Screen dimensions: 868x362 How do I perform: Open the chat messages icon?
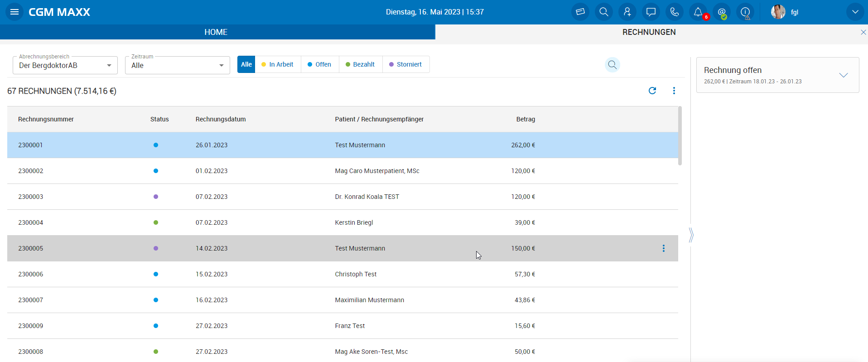click(651, 12)
